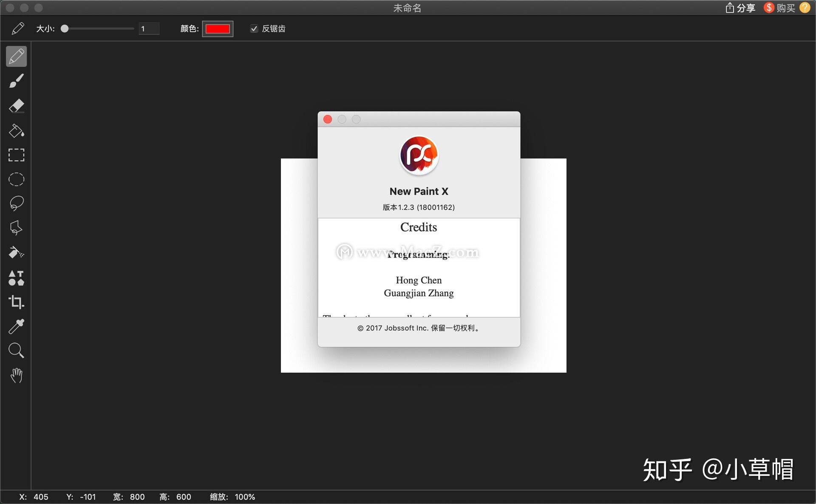Activate the Rectangular selection tool
The height and width of the screenshot is (504, 816).
pos(16,155)
